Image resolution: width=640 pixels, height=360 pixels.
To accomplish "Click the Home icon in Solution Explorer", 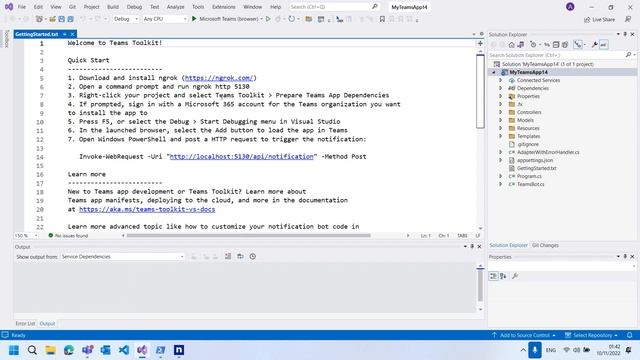I will pyautogui.click(x=511, y=44).
